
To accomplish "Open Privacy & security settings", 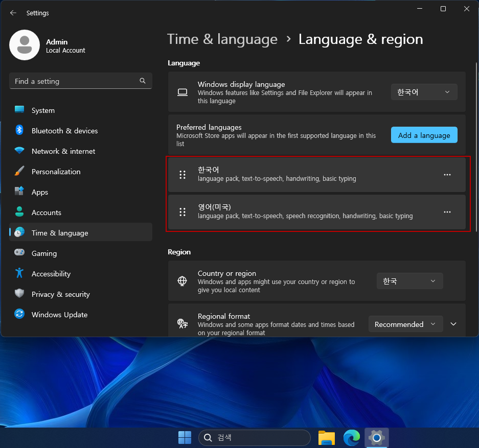I will coord(81,294).
